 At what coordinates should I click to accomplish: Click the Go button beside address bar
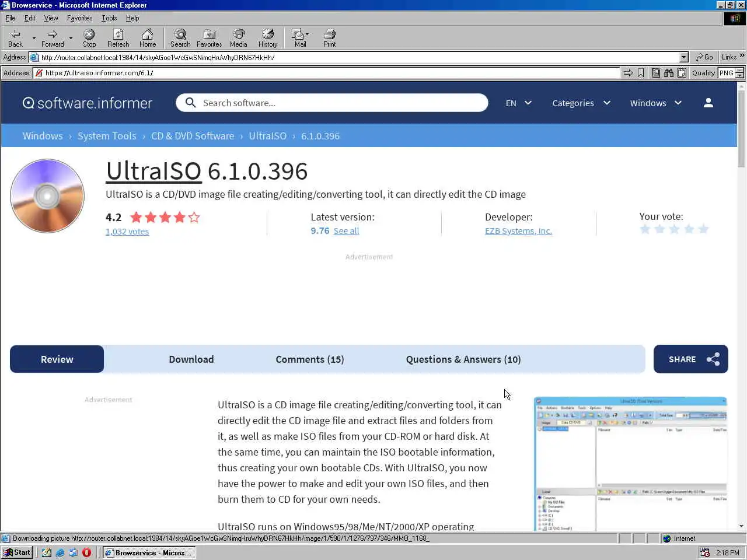pyautogui.click(x=704, y=57)
